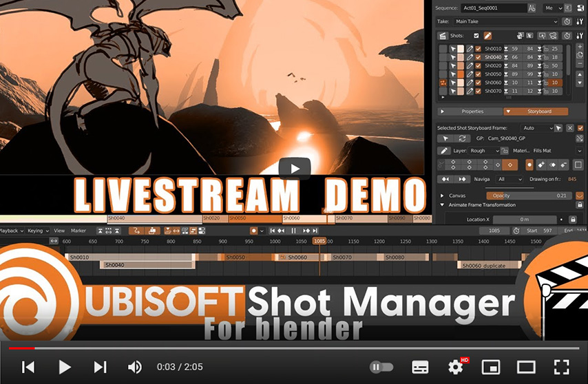
Task: Click the grease pencil icon for Sh0060
Action: coord(470,83)
